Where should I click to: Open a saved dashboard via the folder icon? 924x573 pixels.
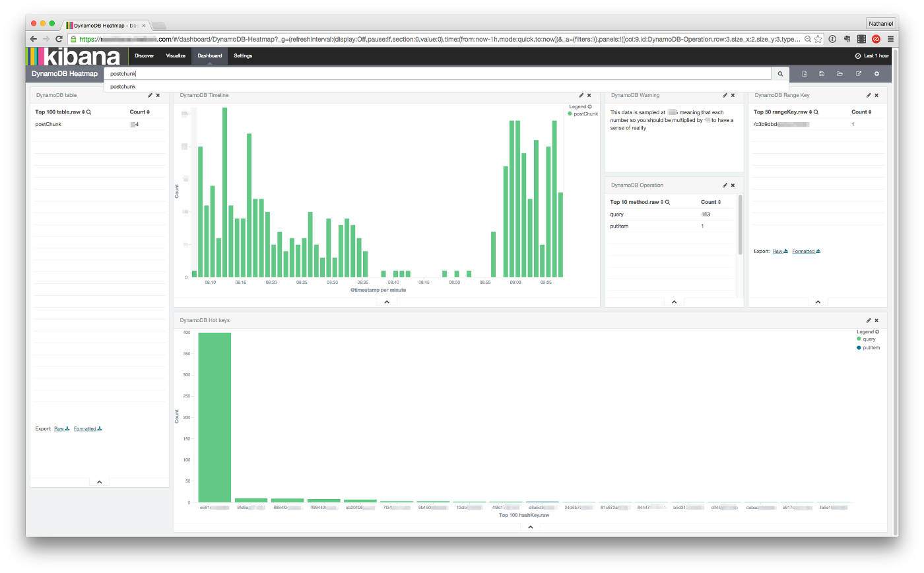pyautogui.click(x=840, y=73)
